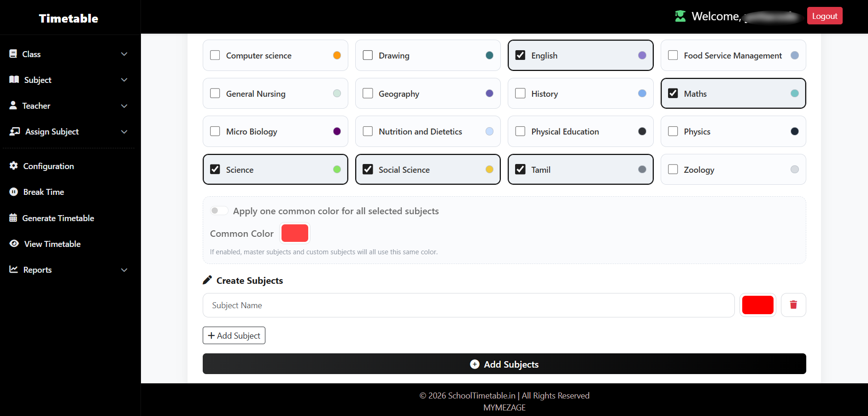Uncheck the Maths subject checkbox
This screenshot has height=416, width=868.
tap(673, 94)
